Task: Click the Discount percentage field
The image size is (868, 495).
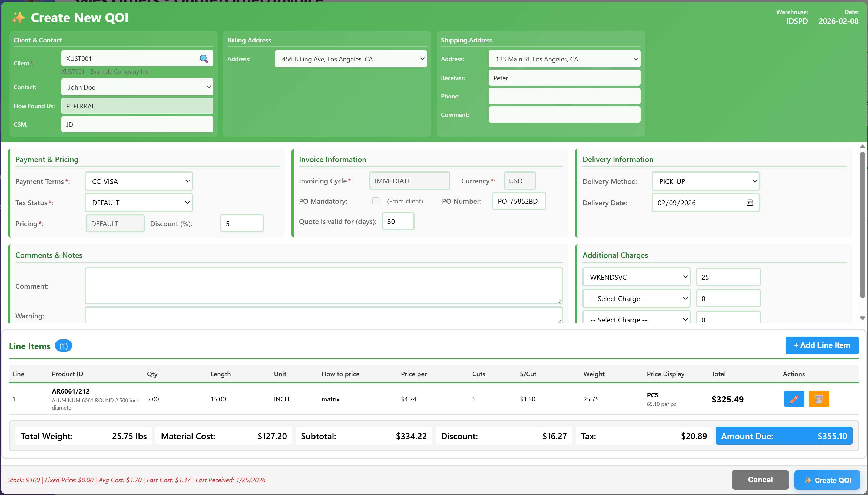Action: pos(241,223)
